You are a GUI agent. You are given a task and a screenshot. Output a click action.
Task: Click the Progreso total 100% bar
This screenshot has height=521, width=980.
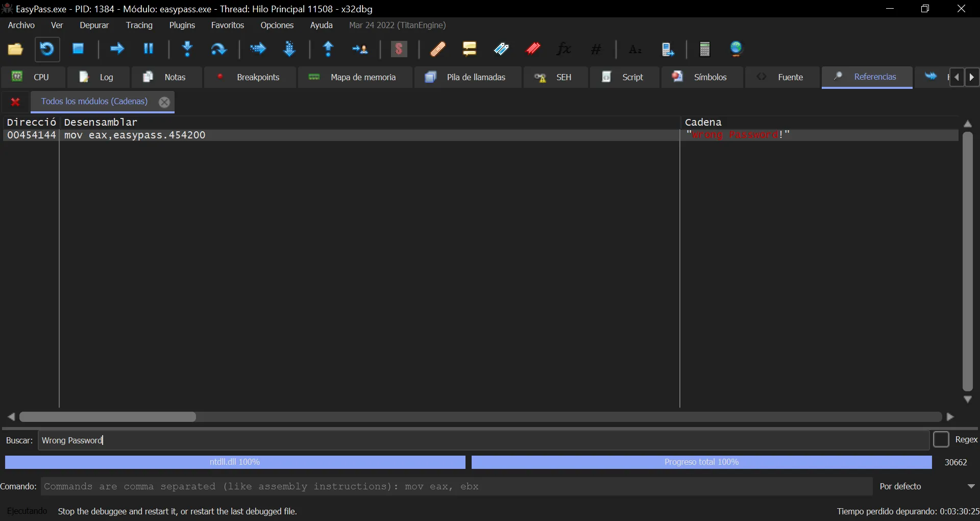(x=701, y=462)
